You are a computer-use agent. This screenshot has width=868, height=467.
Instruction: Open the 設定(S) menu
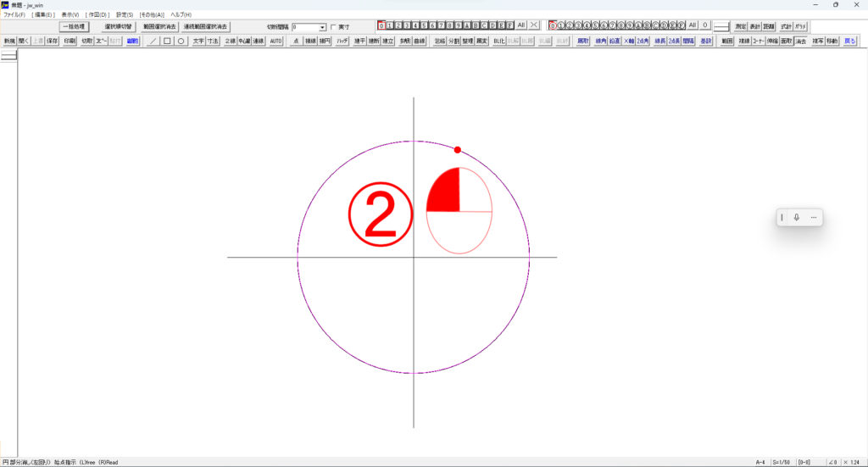tap(125, 15)
